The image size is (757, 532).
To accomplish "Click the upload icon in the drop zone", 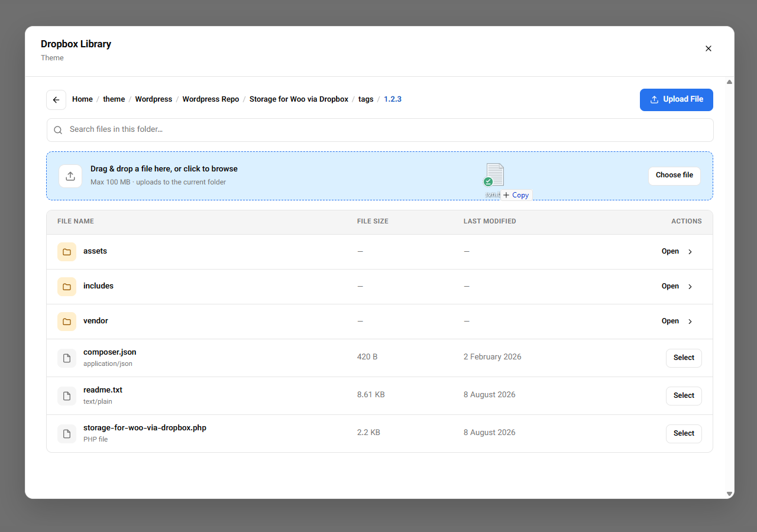I will (x=70, y=176).
